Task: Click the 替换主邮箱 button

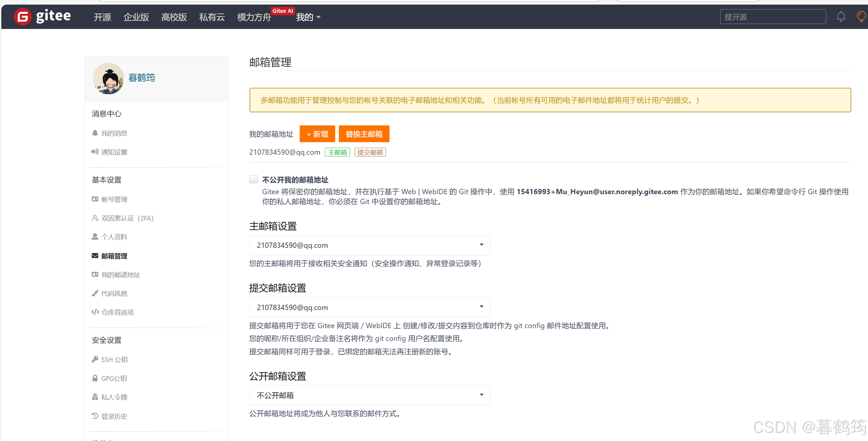Action: click(364, 134)
